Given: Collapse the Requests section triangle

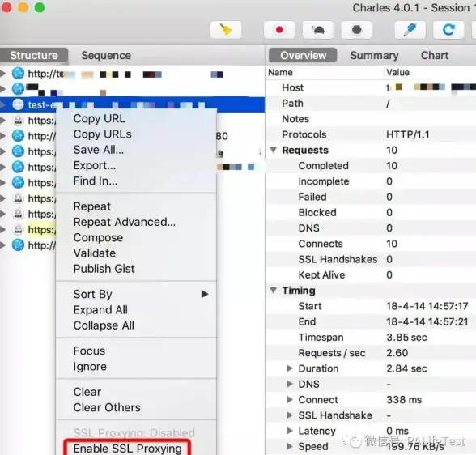Looking at the screenshot, I should pos(274,150).
